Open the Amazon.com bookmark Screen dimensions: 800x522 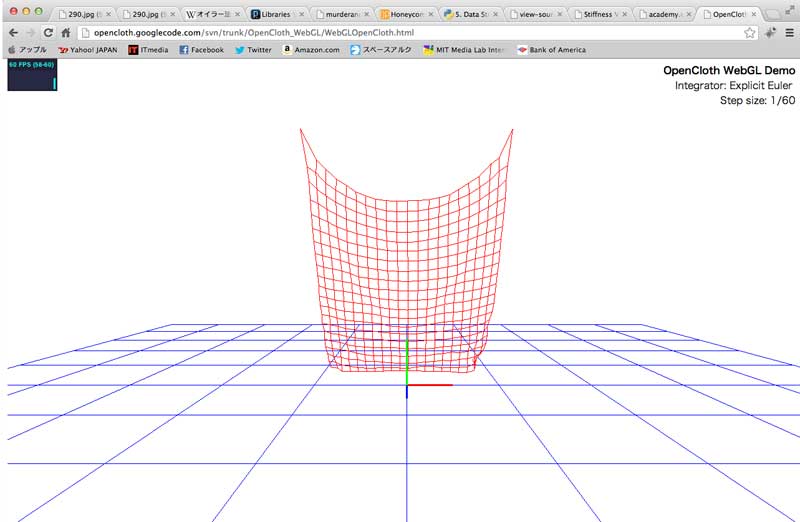310,49
